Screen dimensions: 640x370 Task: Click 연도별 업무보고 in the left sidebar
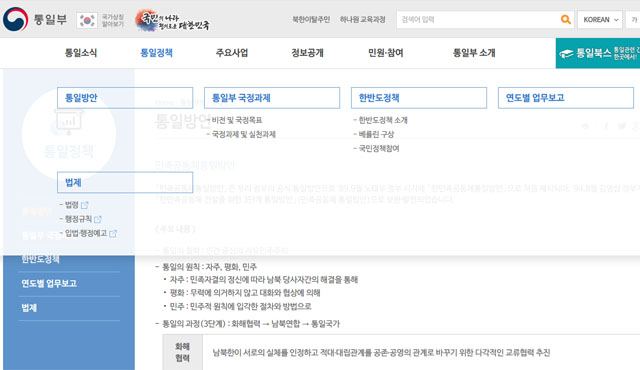click(49, 284)
